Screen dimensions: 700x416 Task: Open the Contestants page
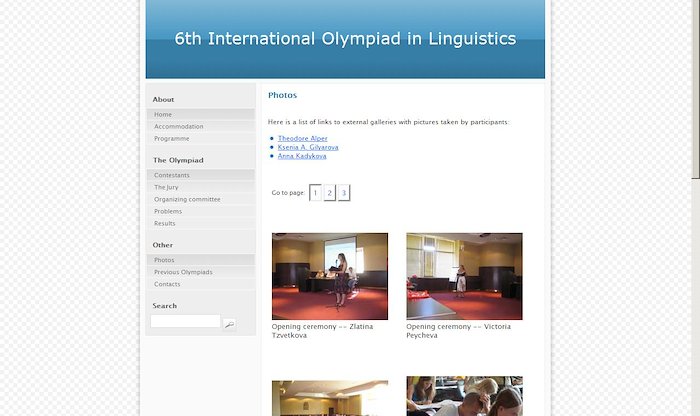(201, 175)
